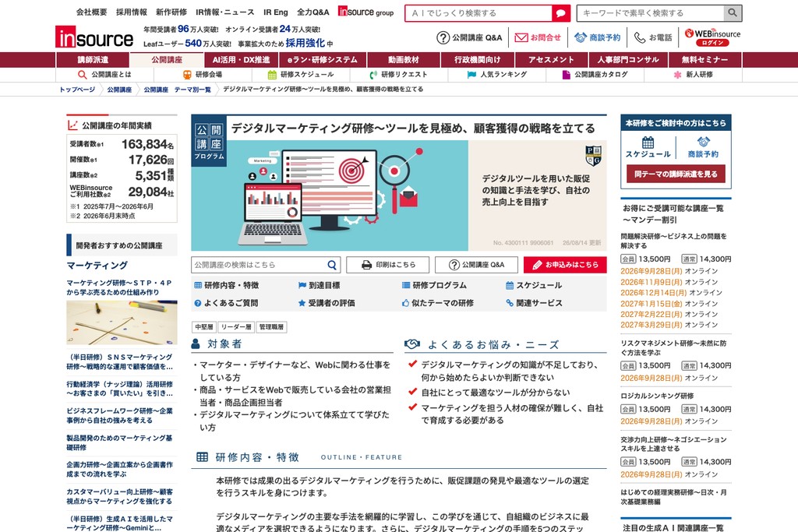Open the marketing course thumbnail image
This screenshot has width=798, height=532.
122,322
